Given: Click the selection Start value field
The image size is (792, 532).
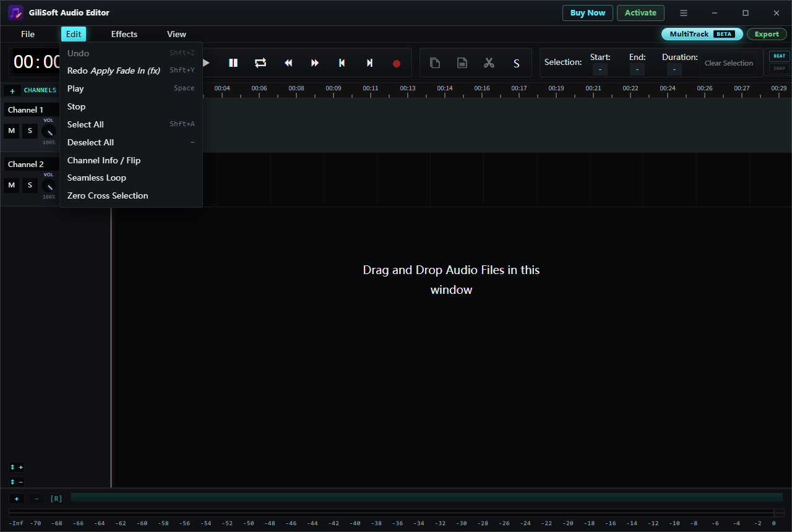Looking at the screenshot, I should tap(600, 69).
